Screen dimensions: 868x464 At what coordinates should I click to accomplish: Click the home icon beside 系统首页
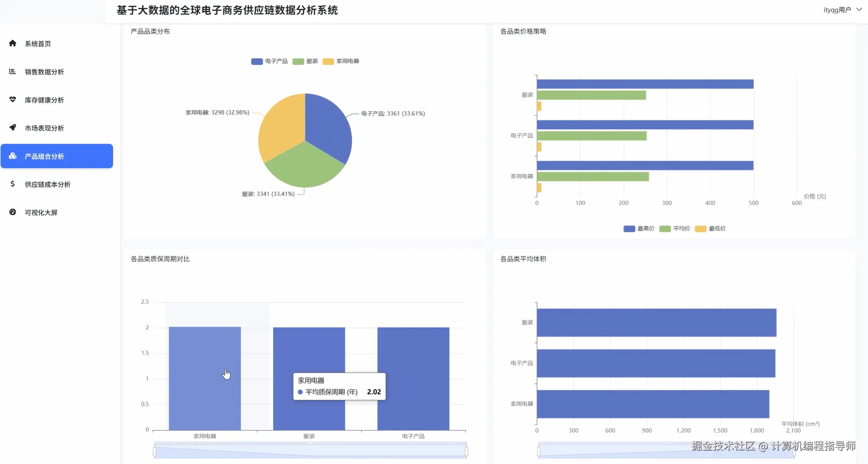(12, 43)
